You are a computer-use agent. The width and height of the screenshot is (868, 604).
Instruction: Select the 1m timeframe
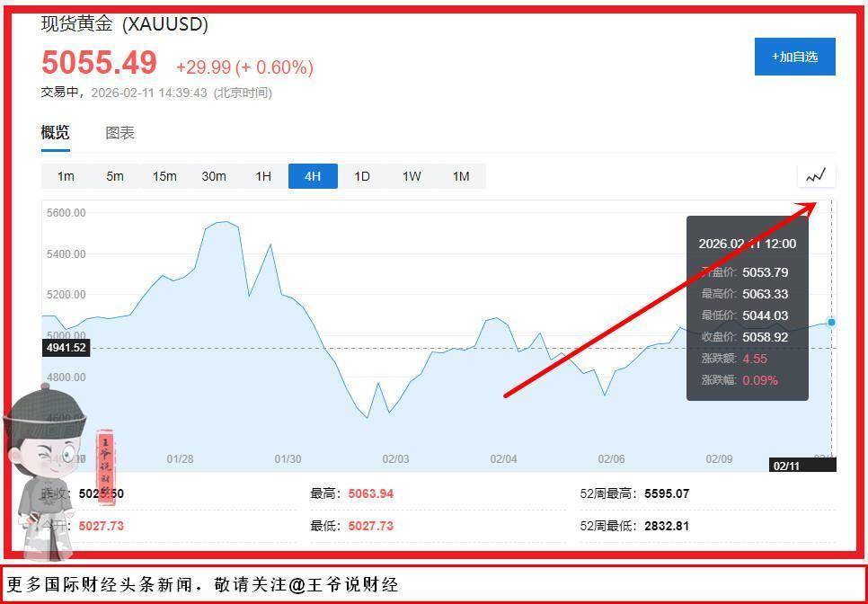[66, 176]
